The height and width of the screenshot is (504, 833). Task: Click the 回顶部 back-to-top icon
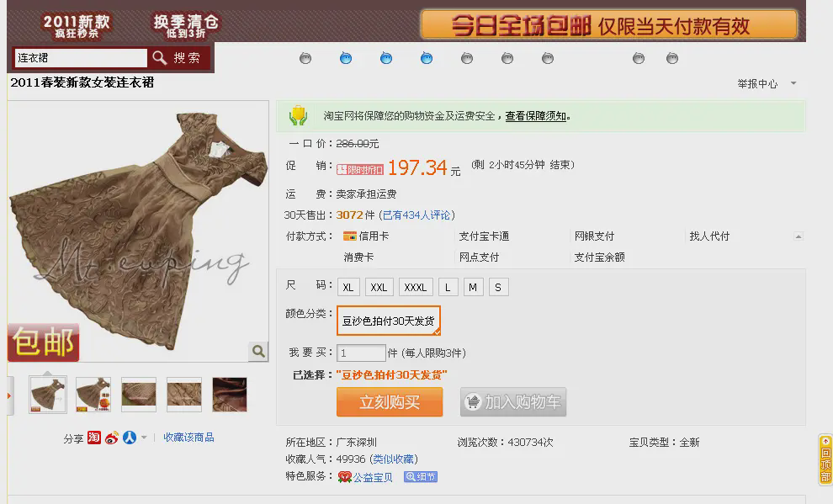coord(825,460)
